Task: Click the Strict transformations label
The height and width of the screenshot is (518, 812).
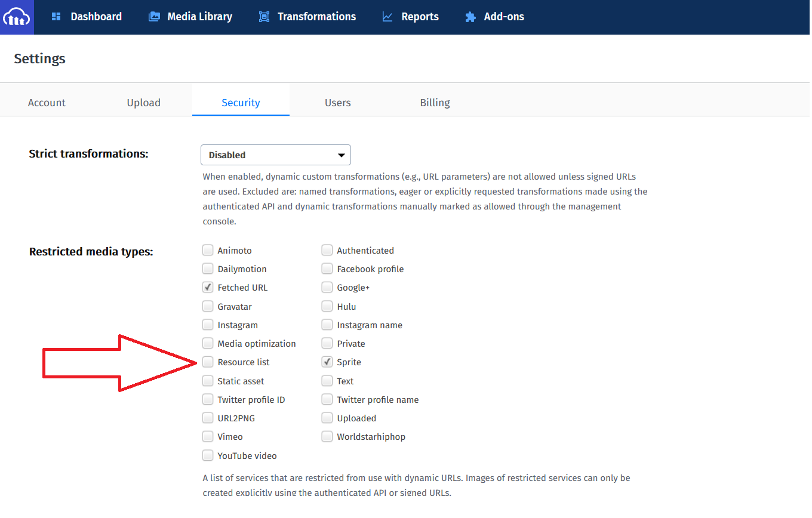Action: coord(89,153)
